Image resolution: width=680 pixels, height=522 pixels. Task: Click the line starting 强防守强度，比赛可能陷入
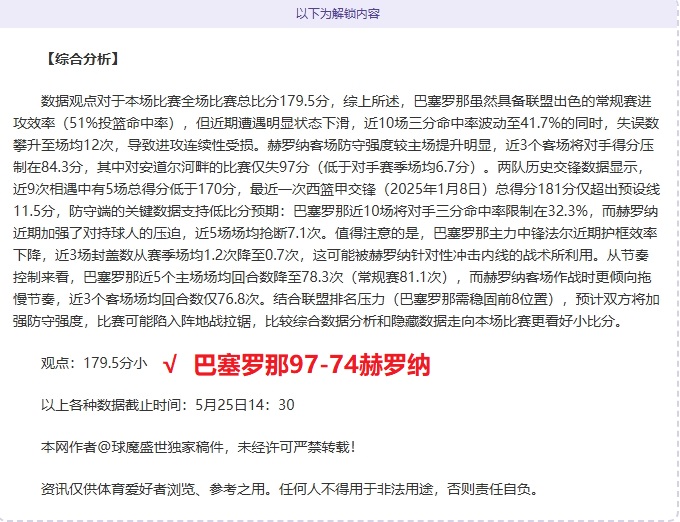[x=319, y=321]
